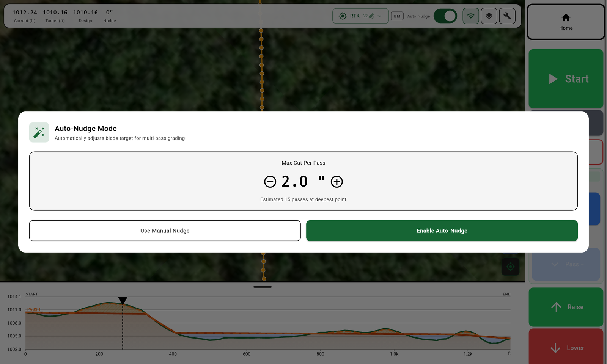The image size is (607, 364).
Task: Grab the profile panel drag handle
Action: point(263,287)
